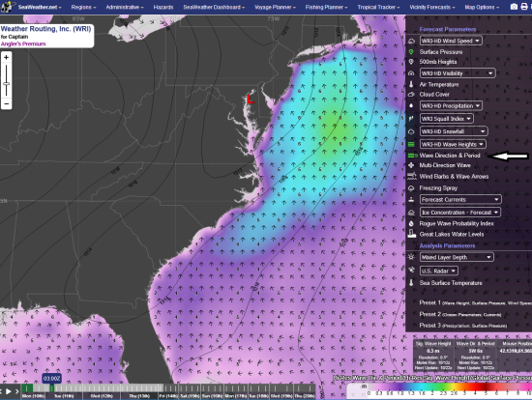The width and height of the screenshot is (532, 400).
Task: Select Preset 1 wave height configuration
Action: coord(475,303)
